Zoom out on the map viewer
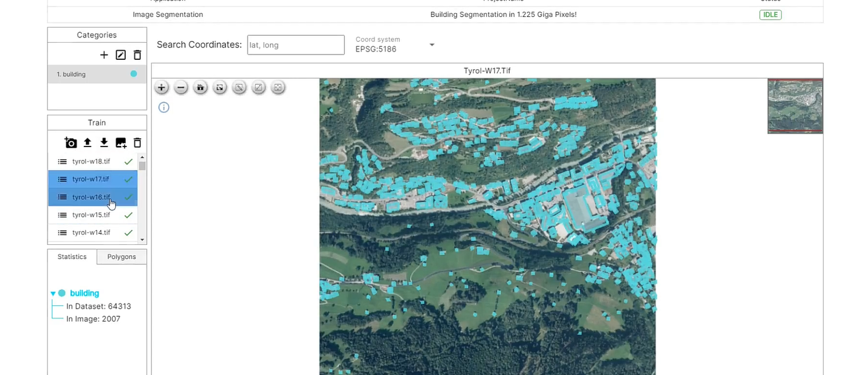Image resolution: width=868 pixels, height=375 pixels. (181, 88)
